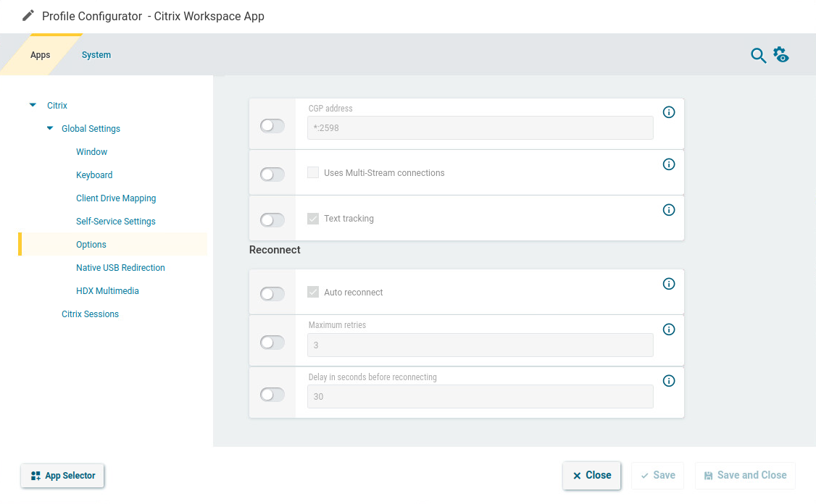The image size is (816, 504).
Task: Open info for Maximum retries
Action: [669, 329]
